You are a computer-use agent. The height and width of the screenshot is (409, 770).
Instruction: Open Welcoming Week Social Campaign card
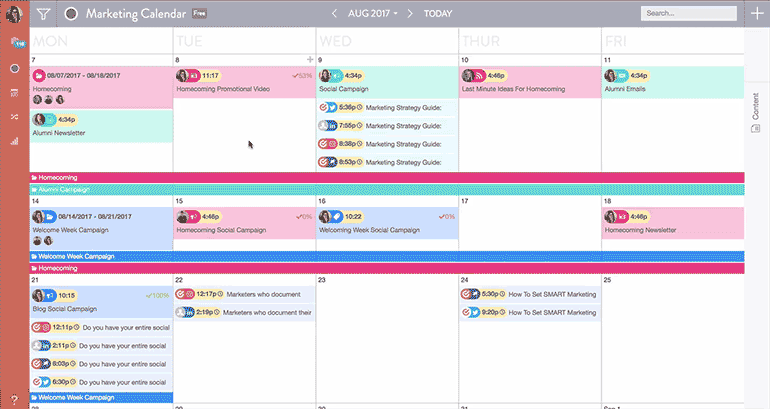[387, 223]
